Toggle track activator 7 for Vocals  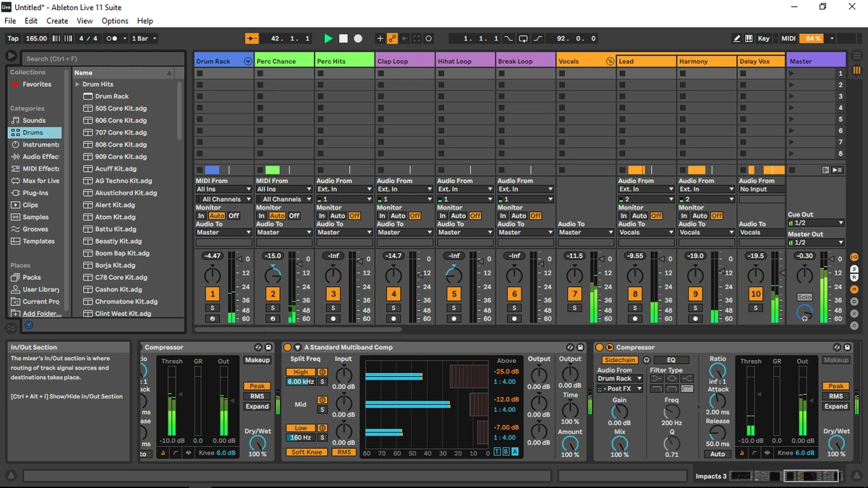pos(574,294)
